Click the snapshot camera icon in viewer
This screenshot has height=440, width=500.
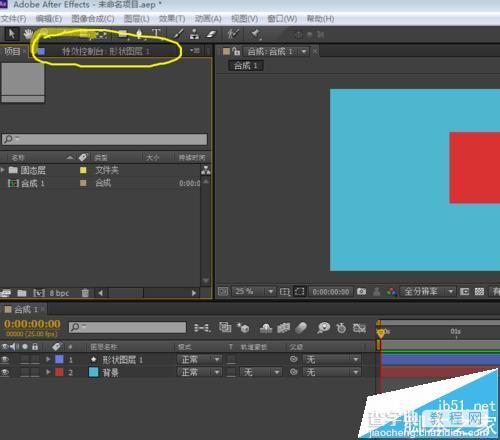361,292
